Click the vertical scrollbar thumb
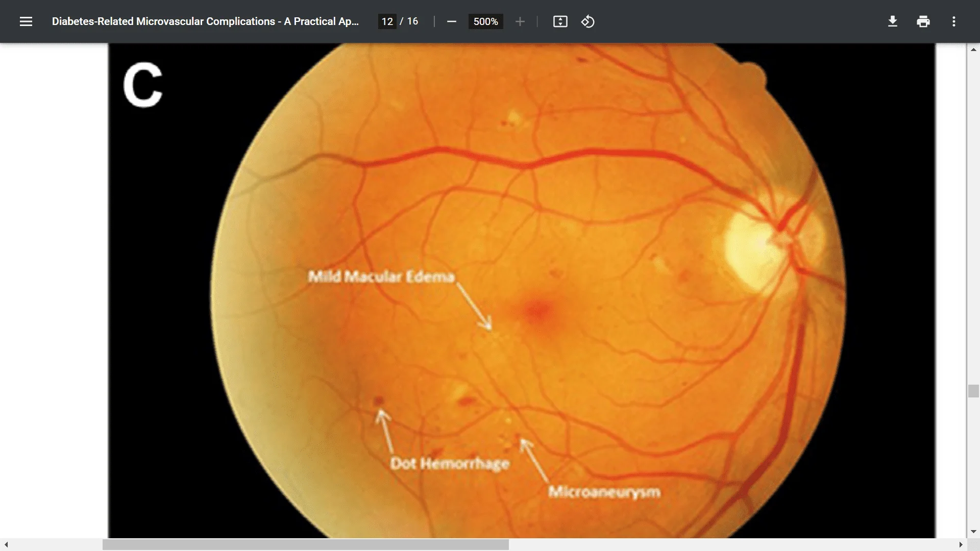Image resolution: width=980 pixels, height=551 pixels. (x=973, y=391)
